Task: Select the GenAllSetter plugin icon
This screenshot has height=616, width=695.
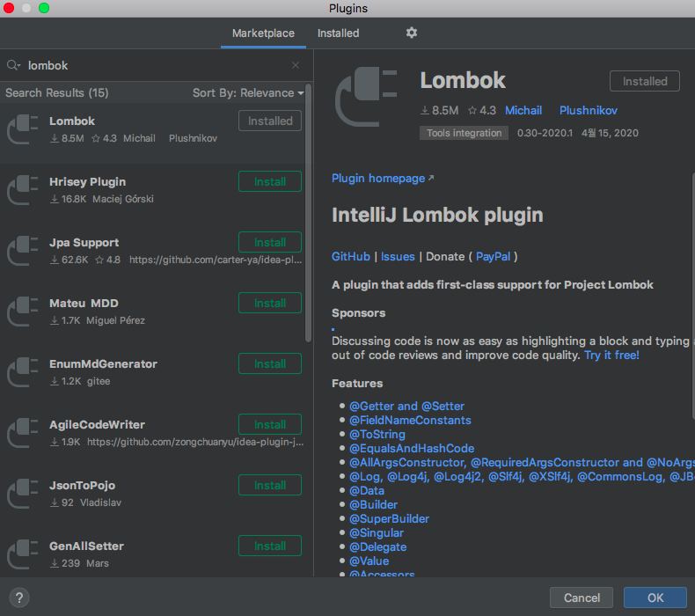Action: (23, 554)
